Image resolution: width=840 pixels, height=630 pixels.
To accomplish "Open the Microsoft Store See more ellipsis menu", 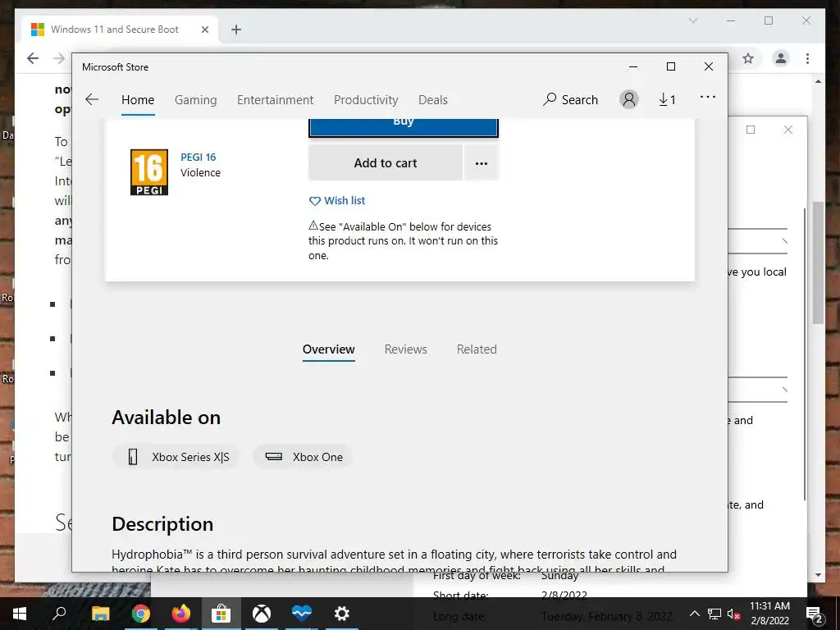I will click(x=708, y=98).
